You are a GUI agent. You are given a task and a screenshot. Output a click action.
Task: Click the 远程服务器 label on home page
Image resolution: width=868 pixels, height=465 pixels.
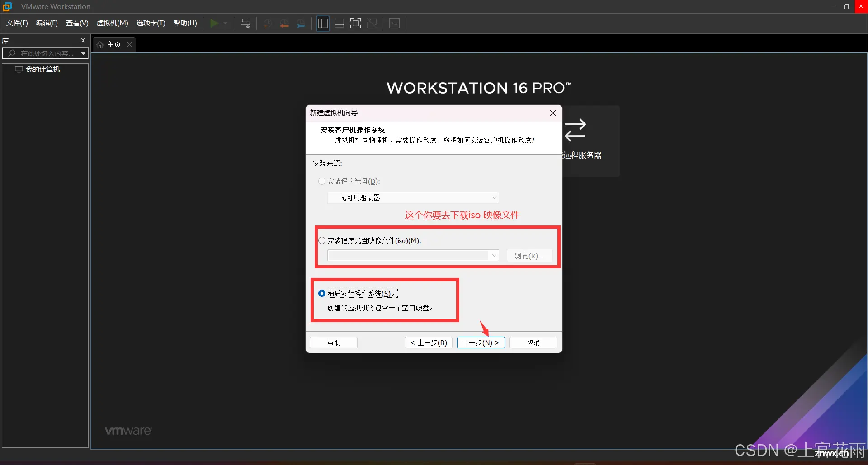(x=583, y=155)
